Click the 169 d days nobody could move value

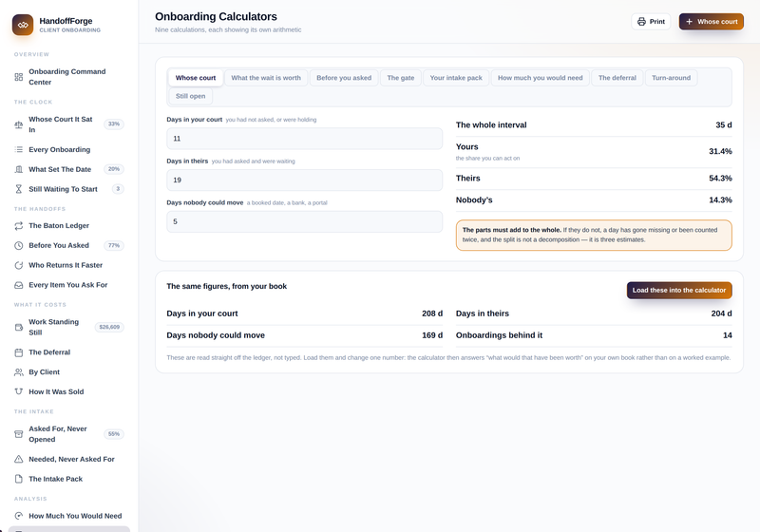coord(432,335)
